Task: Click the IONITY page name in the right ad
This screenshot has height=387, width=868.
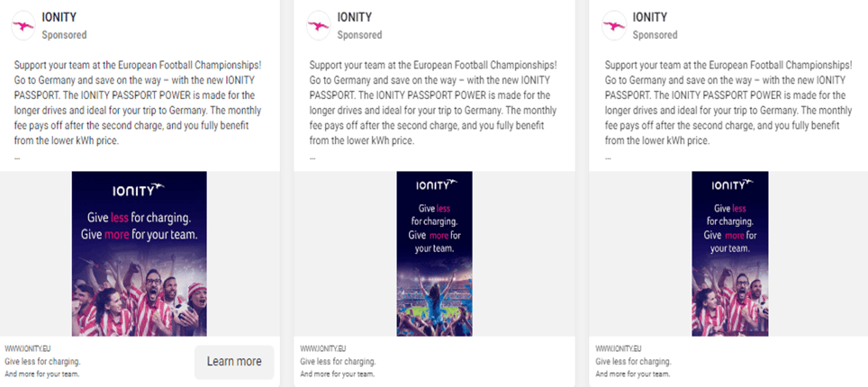Action: [x=650, y=17]
